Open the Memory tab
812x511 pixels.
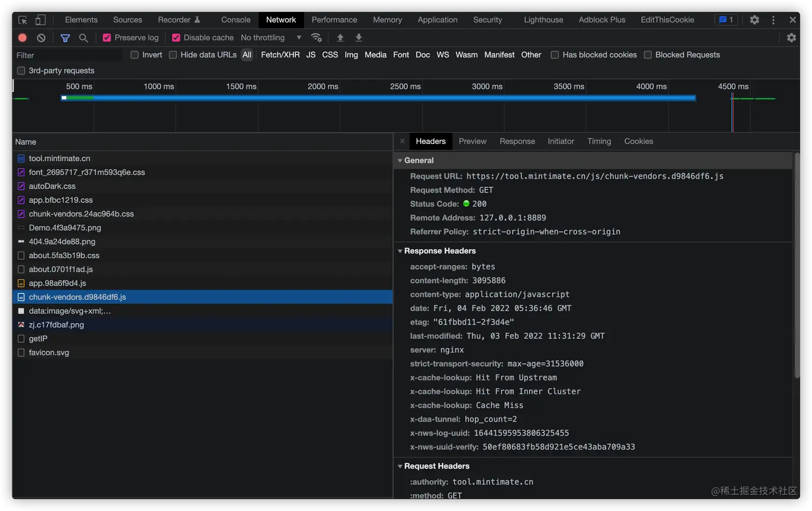point(387,20)
